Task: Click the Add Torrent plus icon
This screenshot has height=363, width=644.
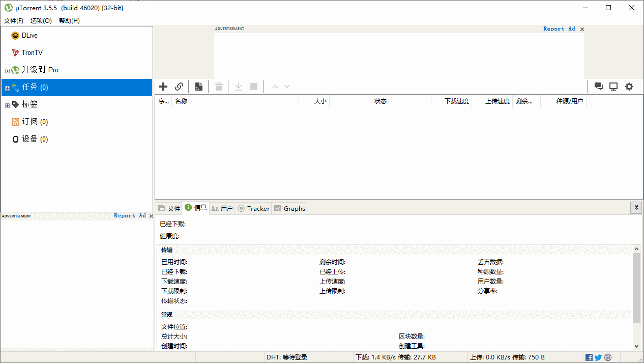Action: pos(163,86)
